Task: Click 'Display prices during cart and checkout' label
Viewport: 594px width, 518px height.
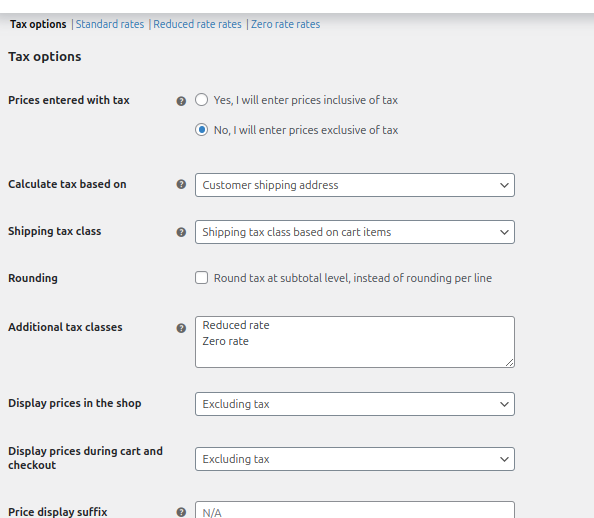Action: pyautogui.click(x=85, y=458)
